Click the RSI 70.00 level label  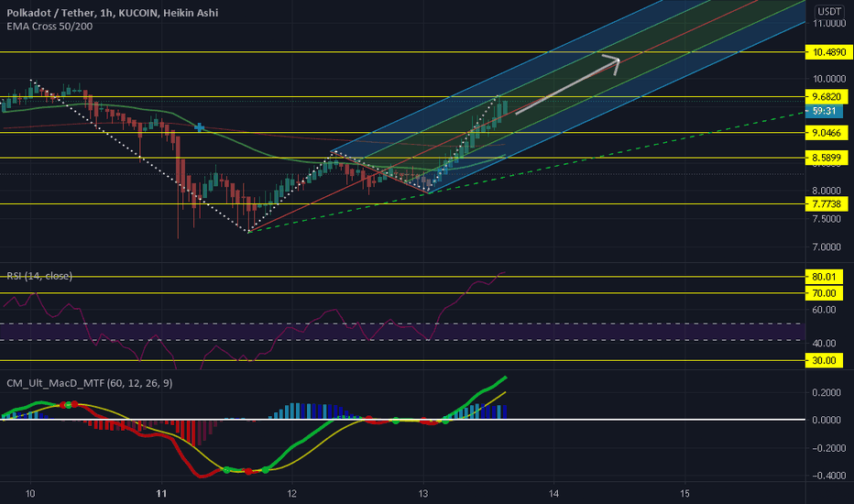click(824, 293)
